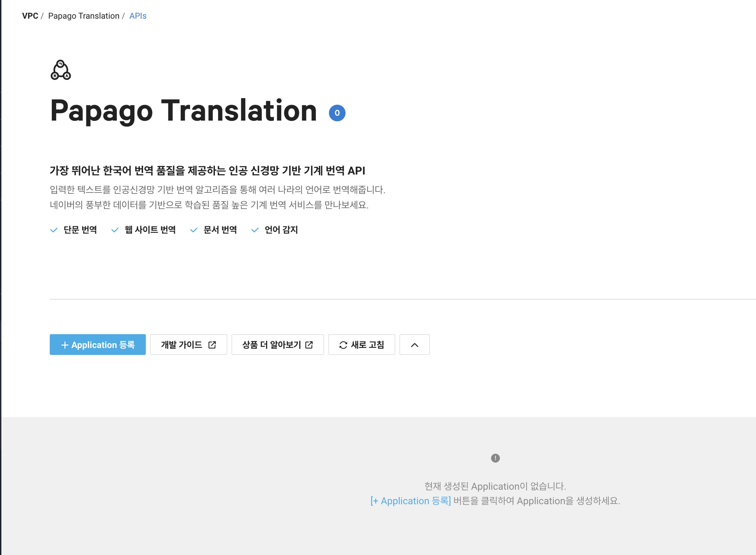
Task: Click the blue application count badge
Action: click(x=337, y=113)
